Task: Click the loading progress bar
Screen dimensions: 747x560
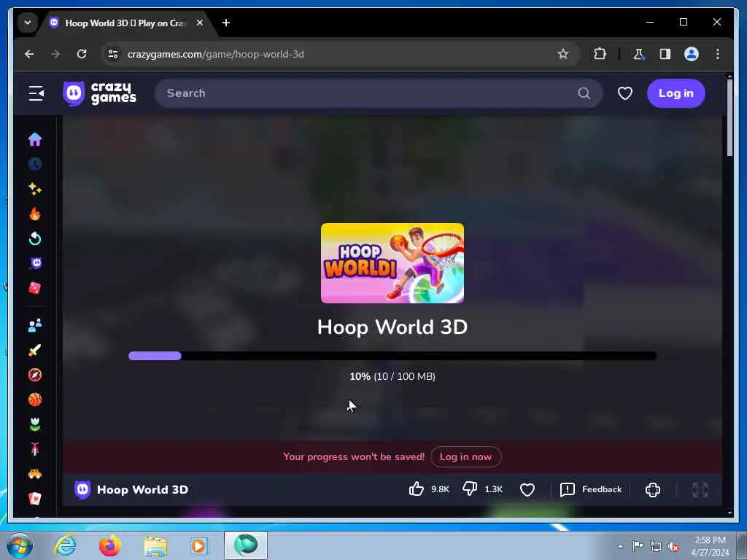Action: [392, 356]
